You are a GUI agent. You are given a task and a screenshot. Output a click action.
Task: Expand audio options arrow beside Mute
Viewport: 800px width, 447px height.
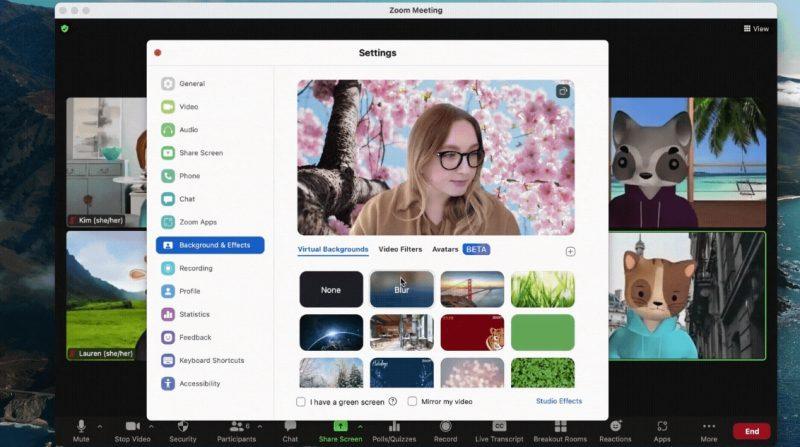(x=100, y=427)
